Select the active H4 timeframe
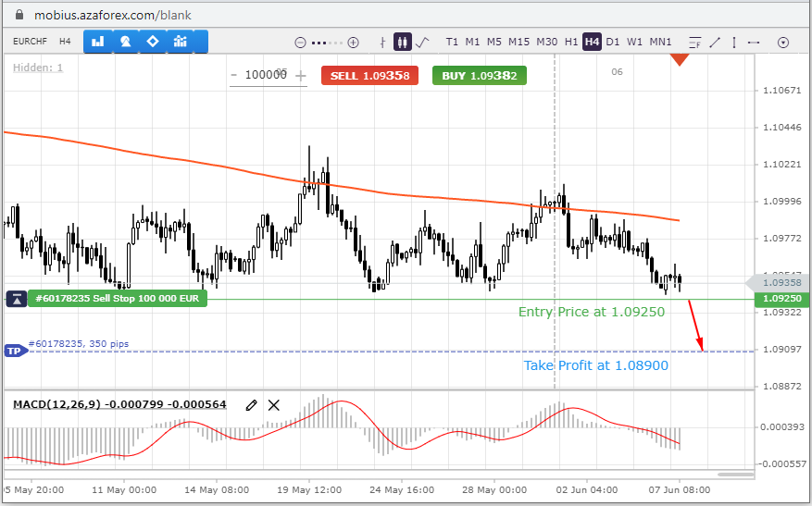 pos(592,42)
